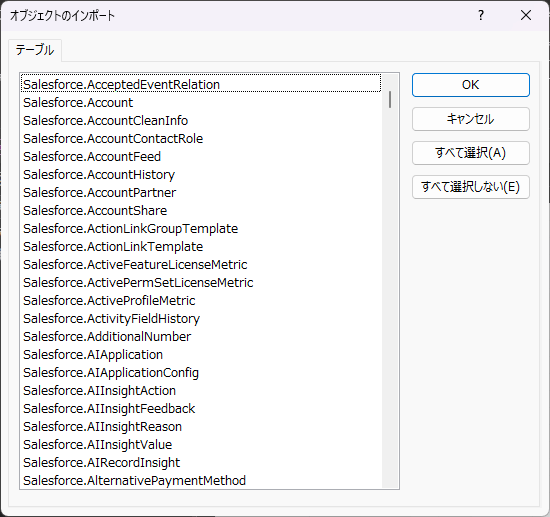The width and height of the screenshot is (550, 517).
Task: Click the help question mark icon
Action: click(x=481, y=15)
